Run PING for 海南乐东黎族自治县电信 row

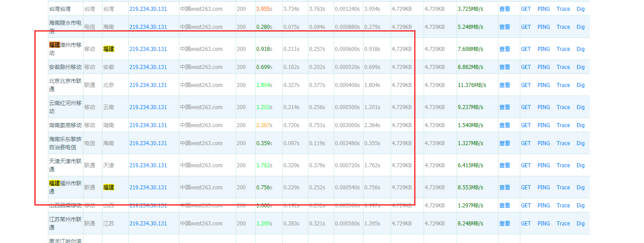pos(544,143)
